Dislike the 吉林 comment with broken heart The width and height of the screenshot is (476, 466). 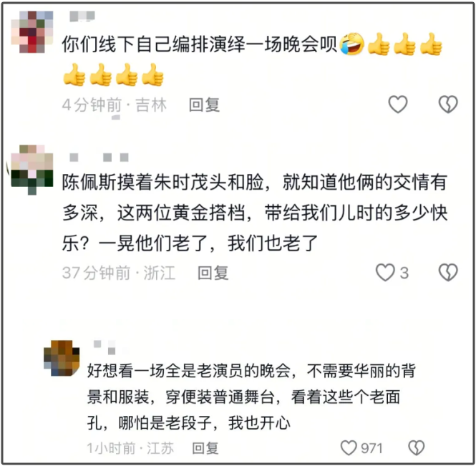coord(448,105)
